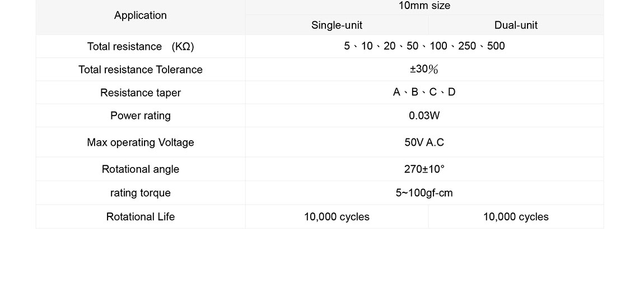This screenshot has height=296, width=644.
Task: Click the Dual-unit sub-header
Action: pos(516,25)
